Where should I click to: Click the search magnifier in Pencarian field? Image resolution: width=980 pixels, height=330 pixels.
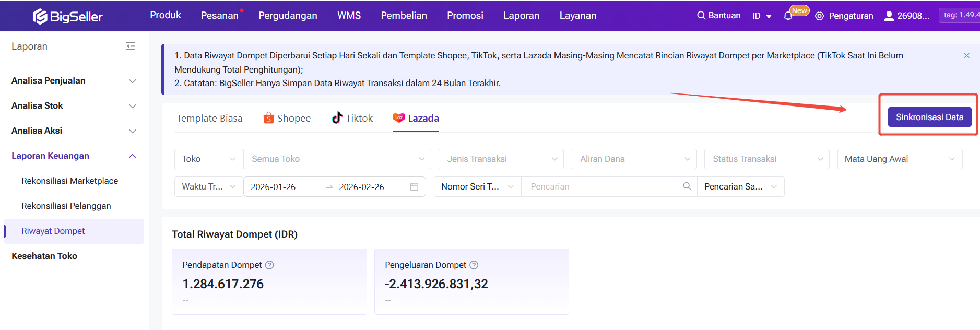click(687, 186)
